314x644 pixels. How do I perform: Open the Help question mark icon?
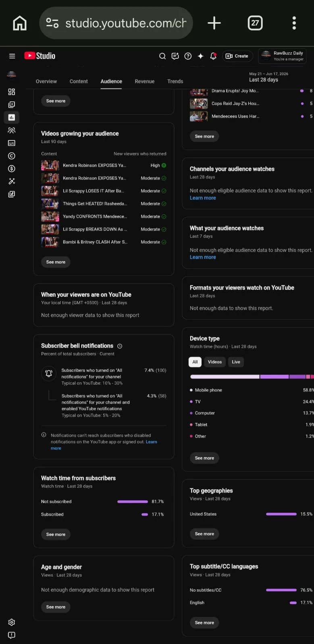pos(188,56)
